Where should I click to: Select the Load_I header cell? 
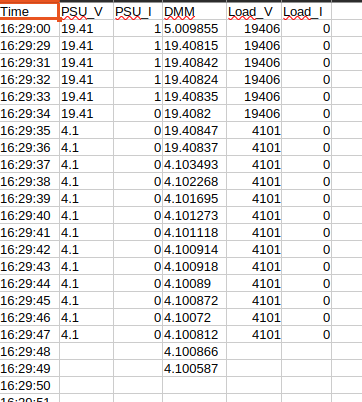pyautogui.click(x=306, y=12)
